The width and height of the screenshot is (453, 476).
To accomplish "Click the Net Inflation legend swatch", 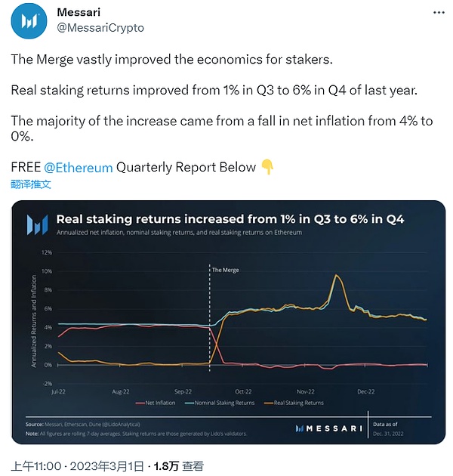I will coord(140,403).
